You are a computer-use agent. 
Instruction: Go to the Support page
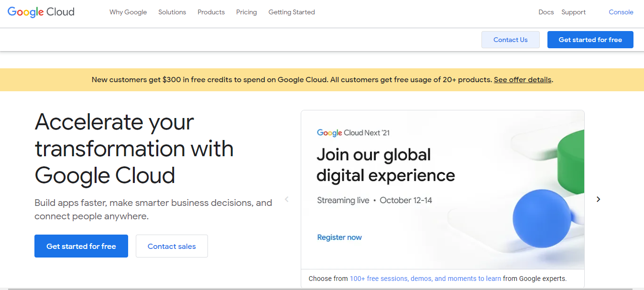(573, 12)
